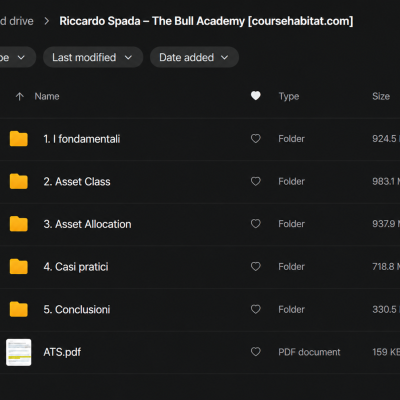
Task: Click the ascending sort arrow beside Name
Action: click(20, 97)
